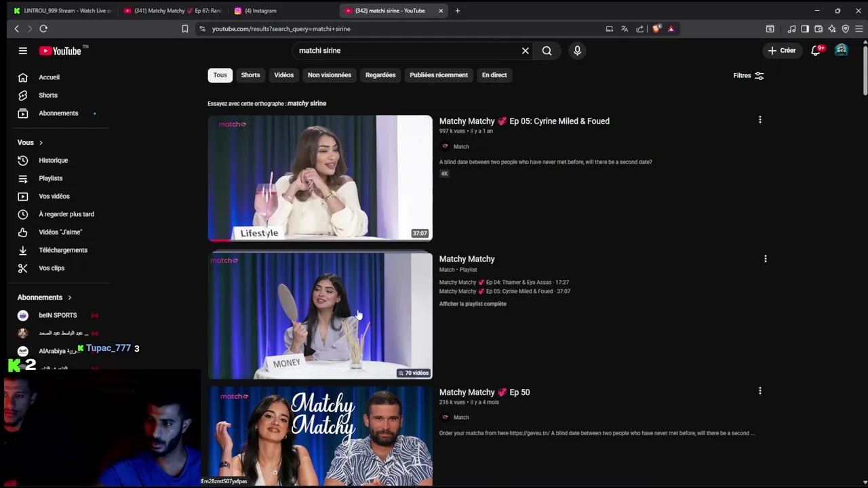Open the Brave wallet icon

[x=818, y=29]
